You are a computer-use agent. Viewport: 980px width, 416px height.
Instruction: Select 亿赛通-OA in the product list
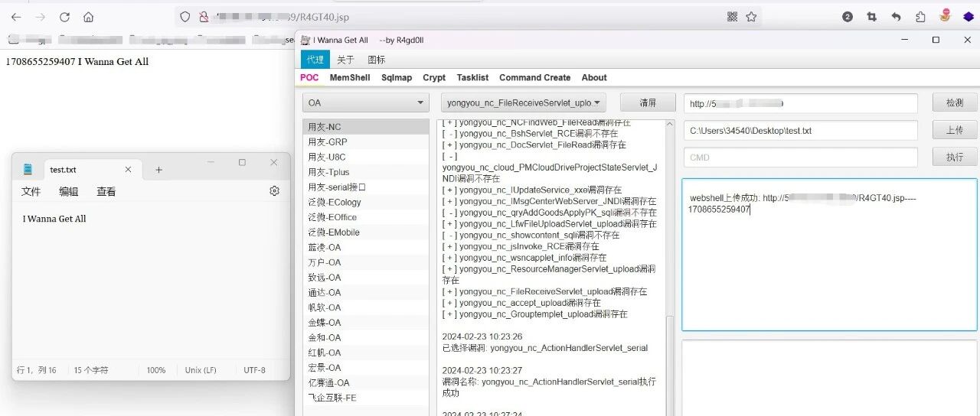pos(366,382)
